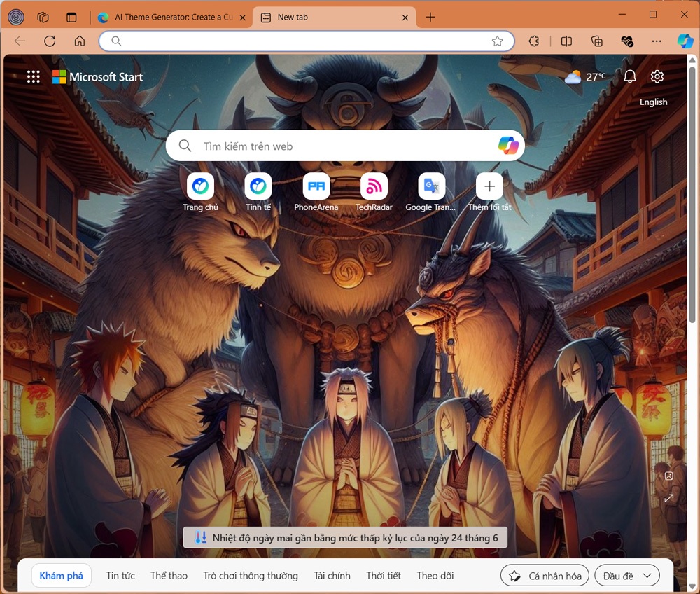Open the Microsoft apps grid launcher

click(x=33, y=77)
